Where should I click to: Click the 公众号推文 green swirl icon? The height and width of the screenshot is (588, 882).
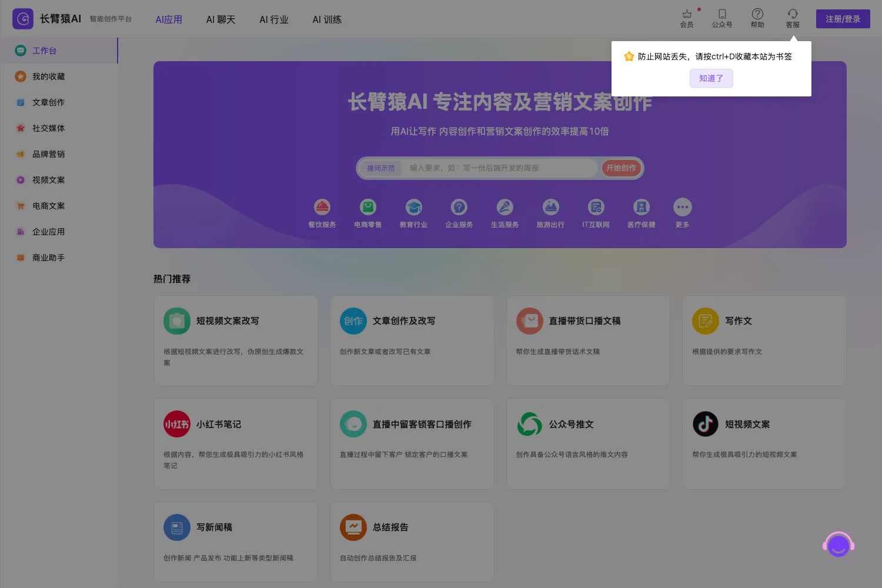tap(530, 424)
